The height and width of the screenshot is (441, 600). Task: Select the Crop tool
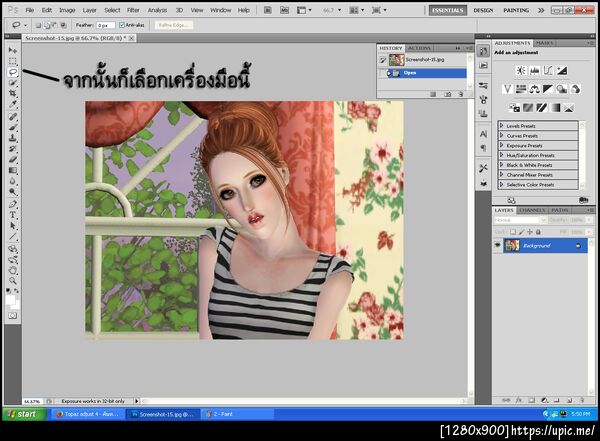tap(13, 93)
